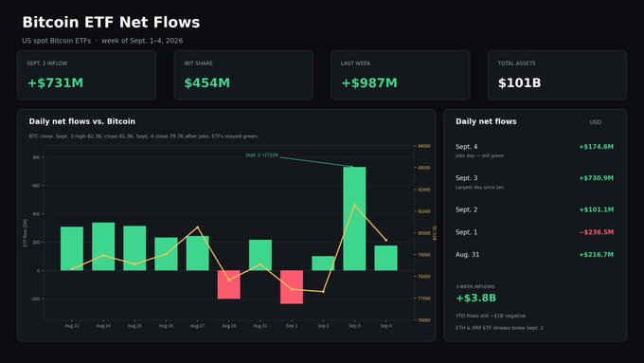Viewport: 644px width, 363px height.
Task: Click the green bar for Aug 24
Action: (x=103, y=246)
